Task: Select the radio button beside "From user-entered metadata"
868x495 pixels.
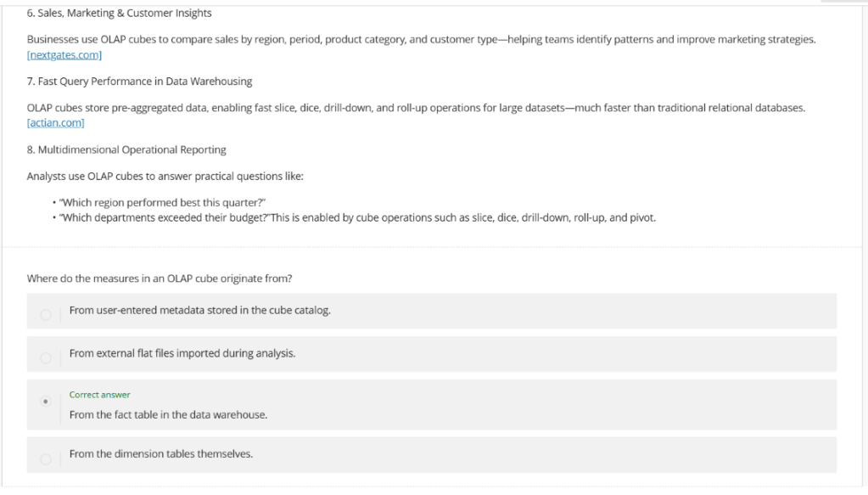Action: coord(46,312)
